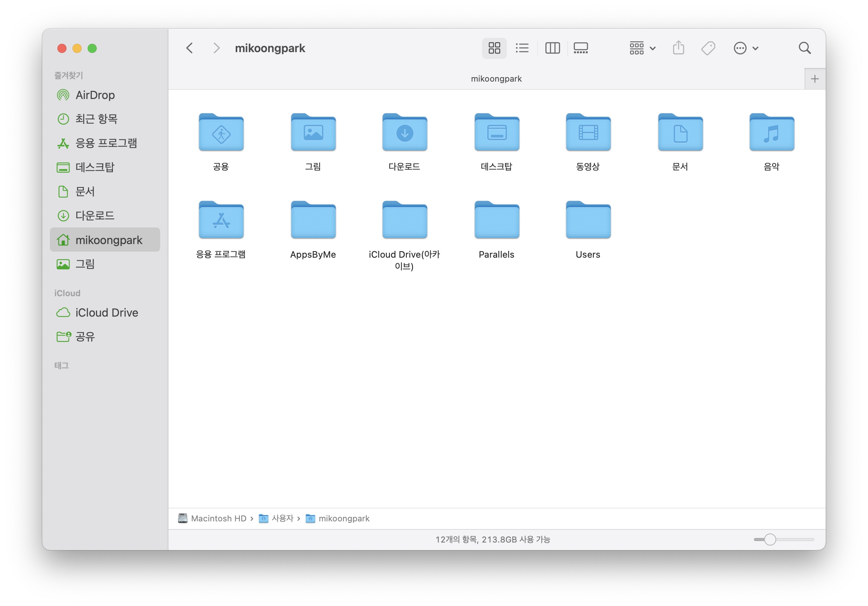
Task: Open the grouping options dropdown
Action: (642, 48)
